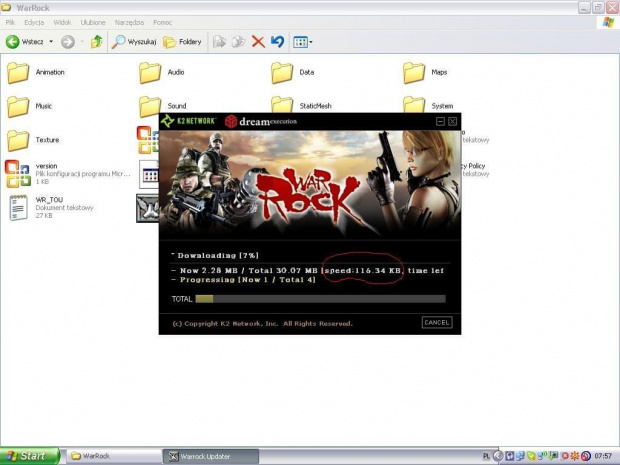
Task: Go up one folder level
Action: click(x=96, y=42)
